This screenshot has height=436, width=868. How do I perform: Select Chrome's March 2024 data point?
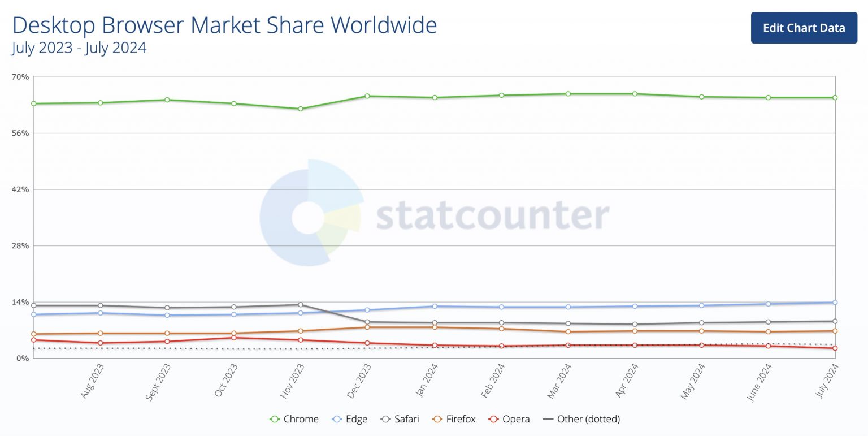(x=568, y=94)
